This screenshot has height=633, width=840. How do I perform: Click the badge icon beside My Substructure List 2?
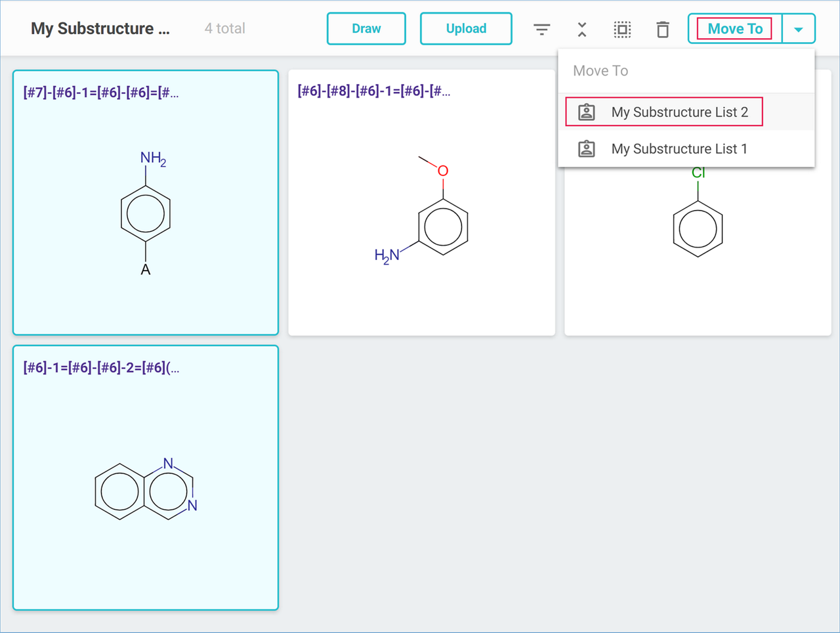(587, 112)
